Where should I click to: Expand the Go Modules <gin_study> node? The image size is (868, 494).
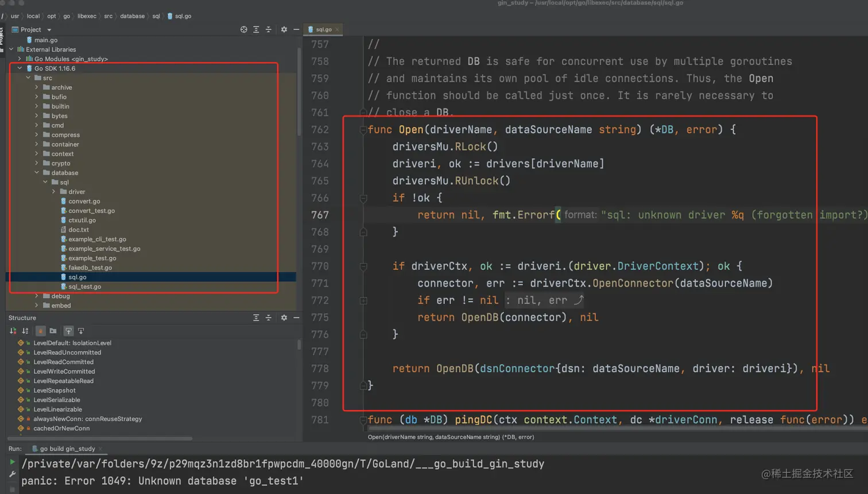coord(20,59)
